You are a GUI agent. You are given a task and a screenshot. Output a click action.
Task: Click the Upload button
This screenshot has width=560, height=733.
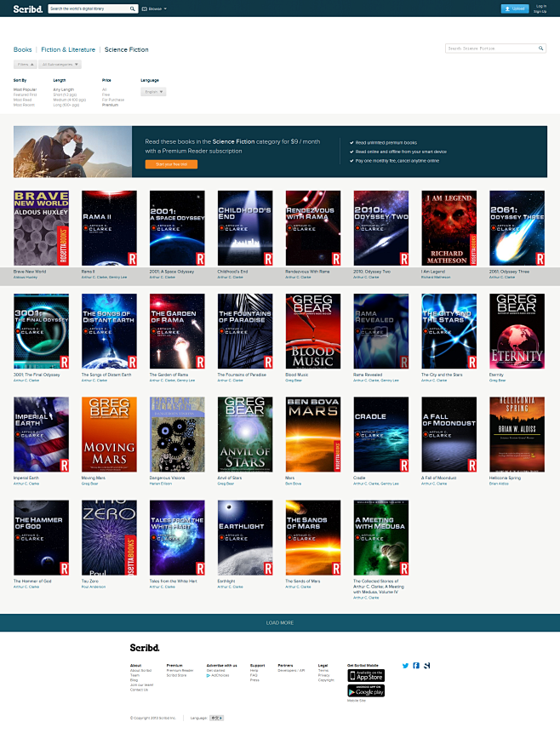point(515,9)
